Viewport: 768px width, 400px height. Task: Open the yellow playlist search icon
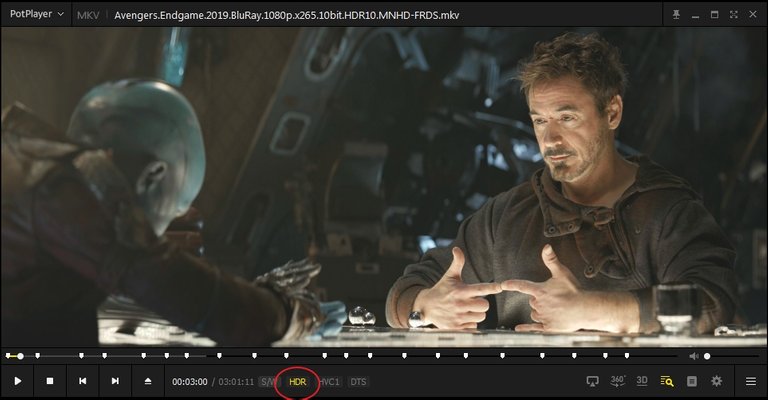tap(667, 381)
